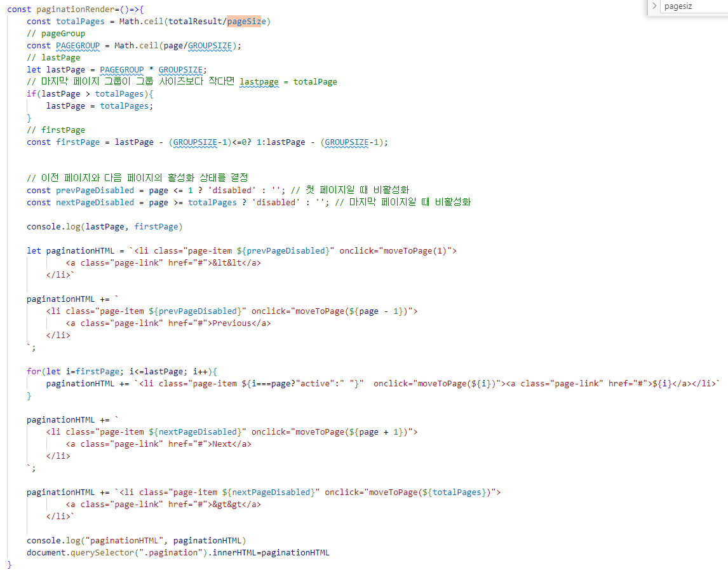The height and width of the screenshot is (570, 728).
Task: Click the '// pageGroup' comment
Action: click(x=56, y=34)
